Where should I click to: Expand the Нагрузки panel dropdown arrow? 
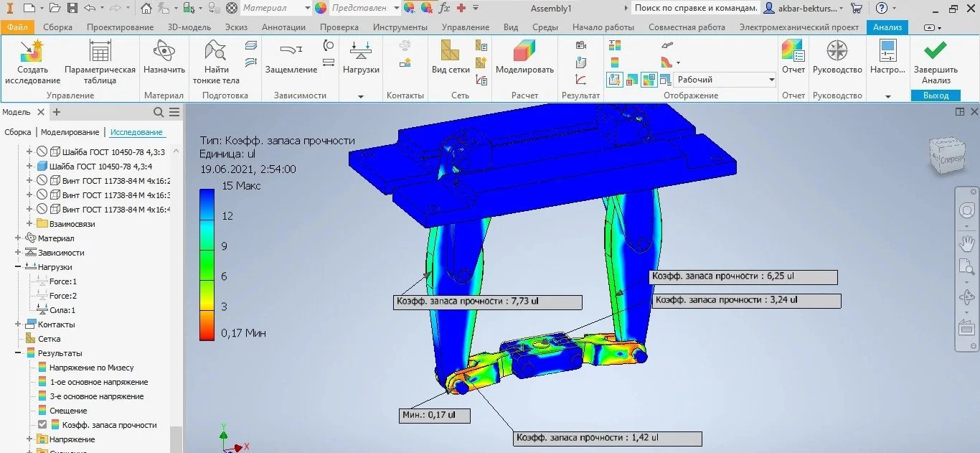tap(361, 96)
